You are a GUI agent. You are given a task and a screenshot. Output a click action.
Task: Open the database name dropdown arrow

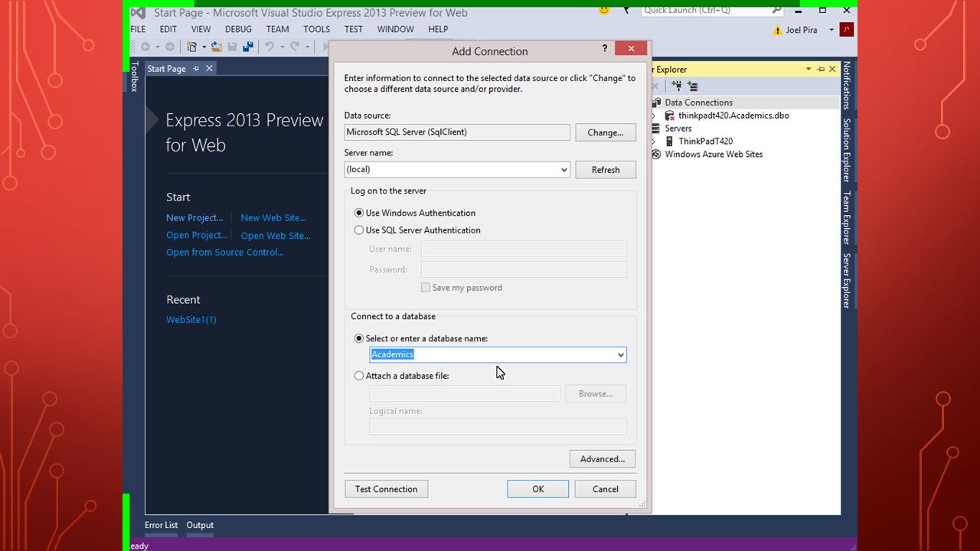point(621,355)
